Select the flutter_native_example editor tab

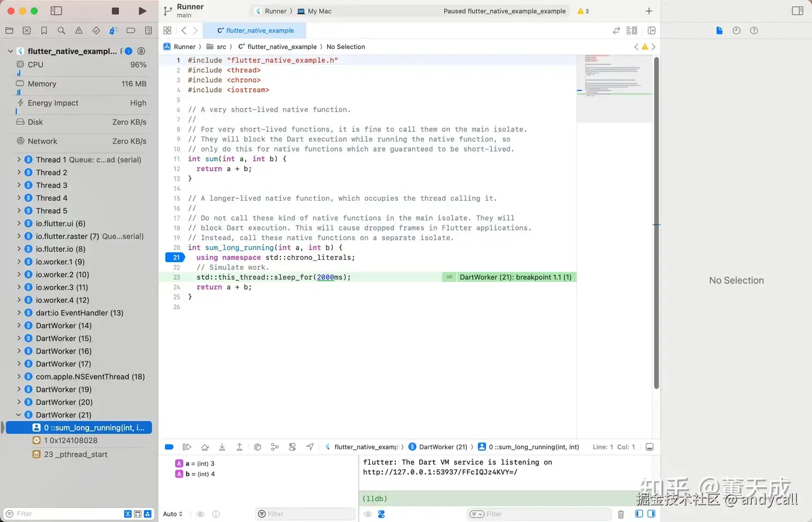click(255, 30)
